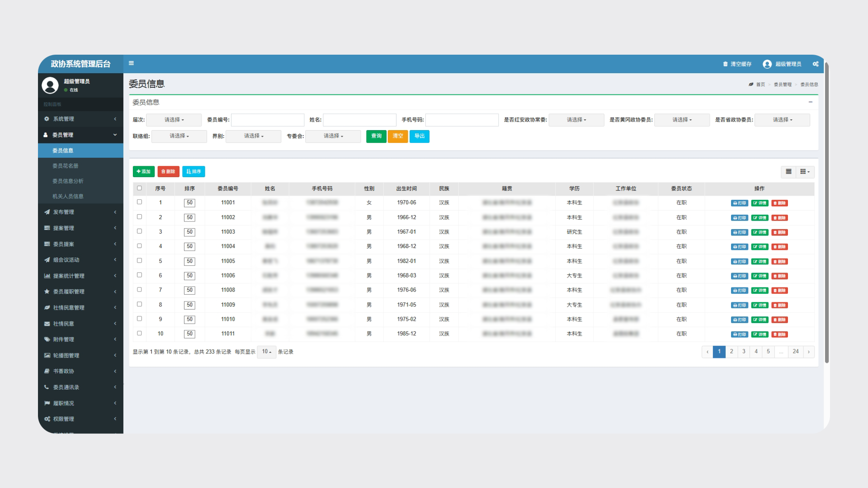Focus the 手机号码 input field
Image resolution: width=868 pixels, height=488 pixels.
(462, 120)
